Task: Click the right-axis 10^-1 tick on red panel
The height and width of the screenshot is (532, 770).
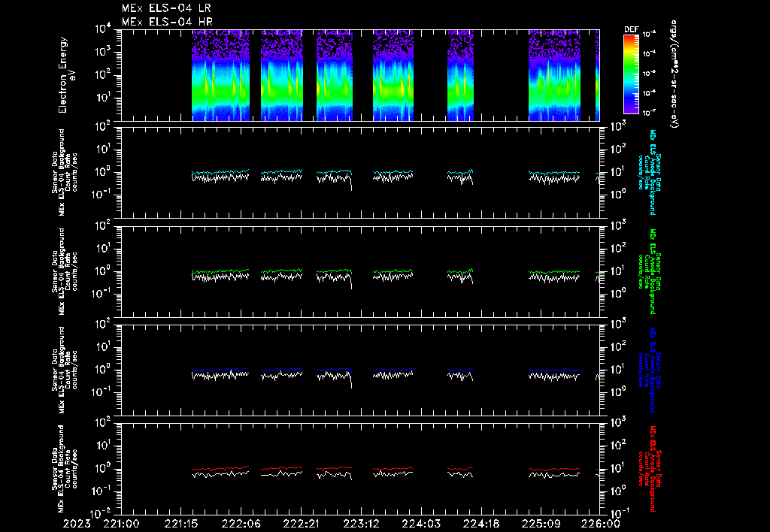Action: [x=620, y=512]
